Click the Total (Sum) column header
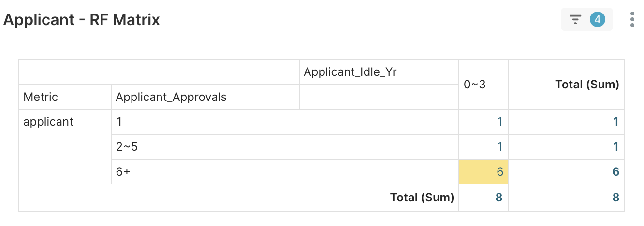Screen dimensions: 644x226 pos(587,85)
